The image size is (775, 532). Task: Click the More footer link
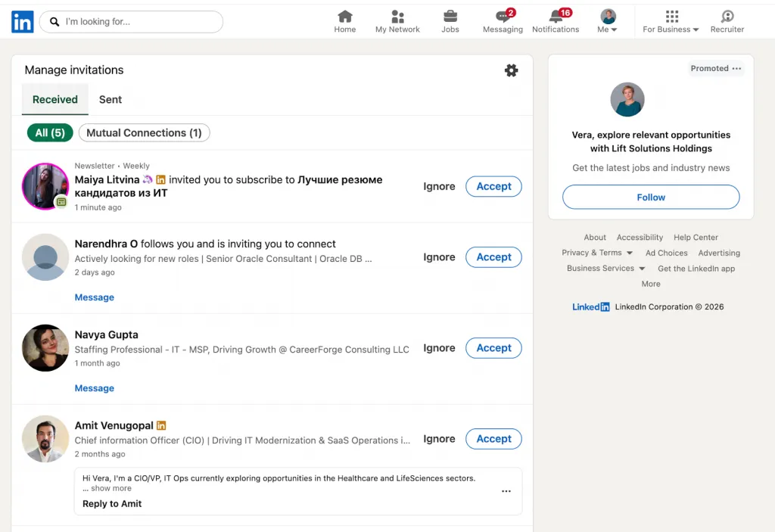click(x=650, y=284)
